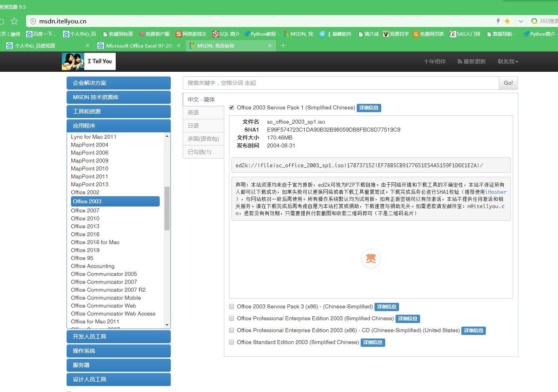This screenshot has width=558, height=392.
Task: Open the SQL 简介 bookmark icon
Action: [215, 34]
